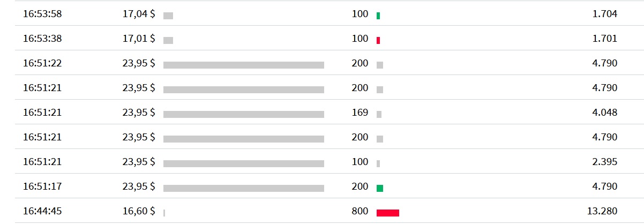Click the volume 169 entry
This screenshot has height=224, width=644.
coord(360,113)
